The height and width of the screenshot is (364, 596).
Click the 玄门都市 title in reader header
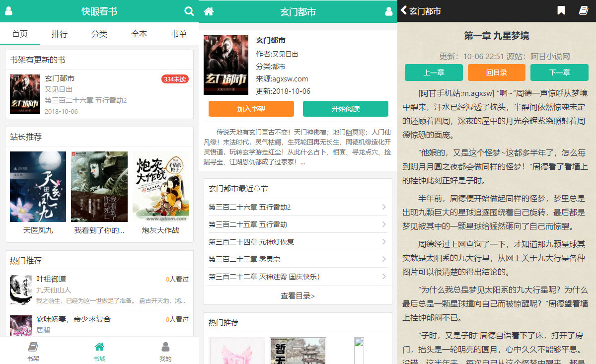pos(425,11)
